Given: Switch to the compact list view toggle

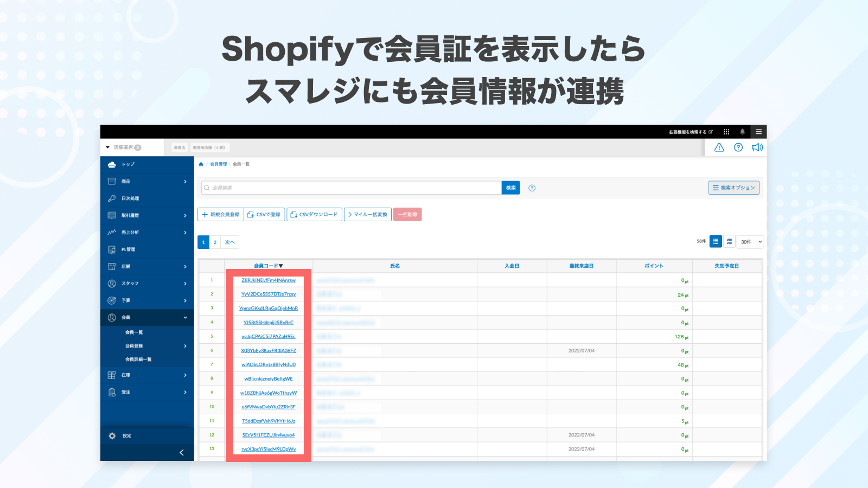Looking at the screenshot, I should click(729, 241).
